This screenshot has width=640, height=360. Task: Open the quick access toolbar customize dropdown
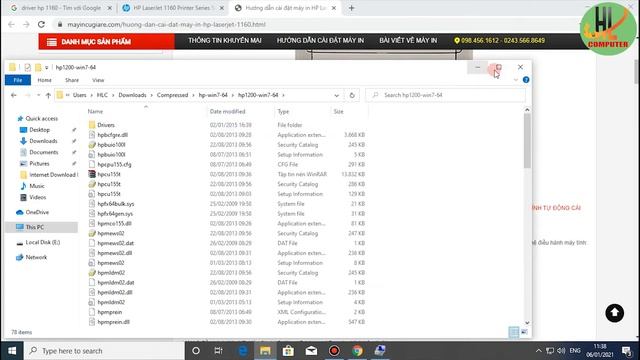[x=47, y=67]
